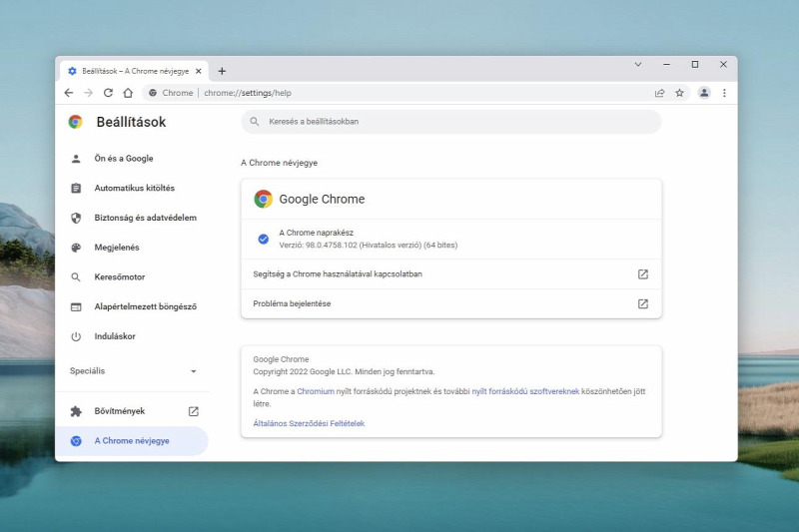Viewport: 799px width, 532px height.
Task: Click the puzzle piece icon for Bővítmények
Action: pyautogui.click(x=76, y=411)
